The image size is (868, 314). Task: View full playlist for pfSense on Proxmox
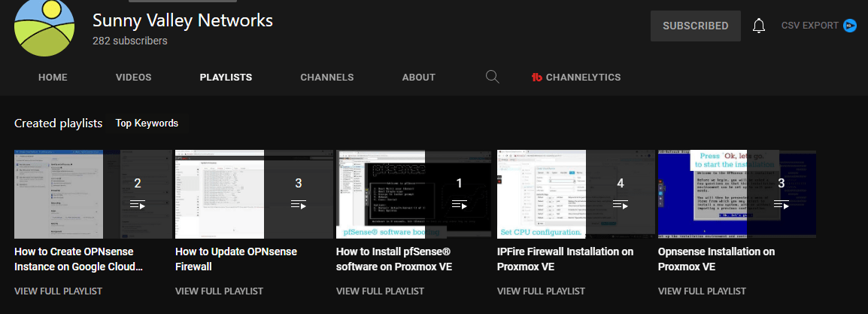point(380,291)
